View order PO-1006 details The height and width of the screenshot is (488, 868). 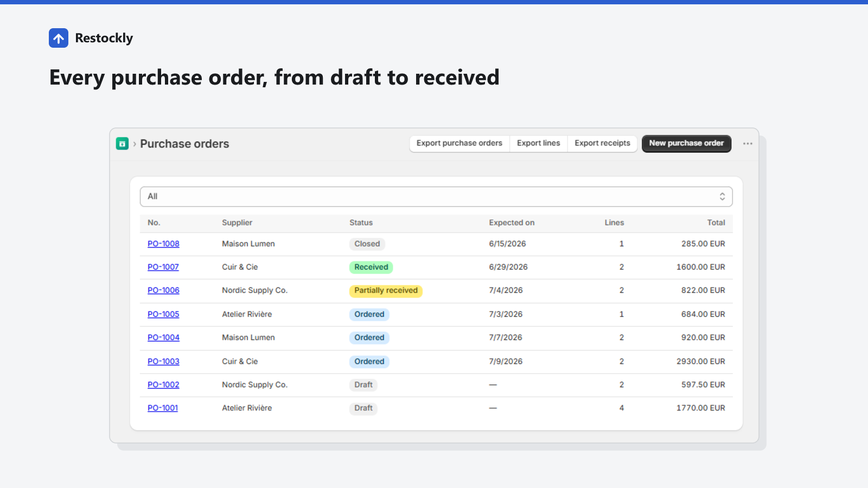click(x=163, y=291)
